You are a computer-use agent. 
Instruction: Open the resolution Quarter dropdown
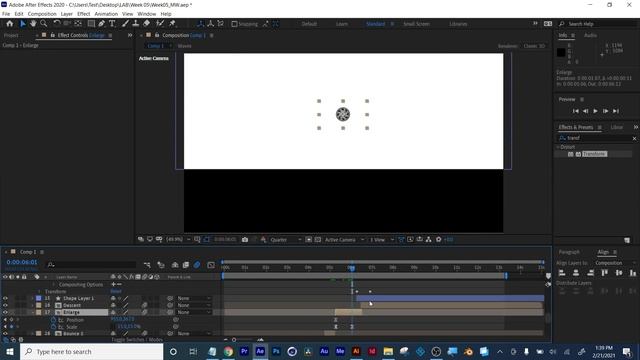(x=285, y=240)
